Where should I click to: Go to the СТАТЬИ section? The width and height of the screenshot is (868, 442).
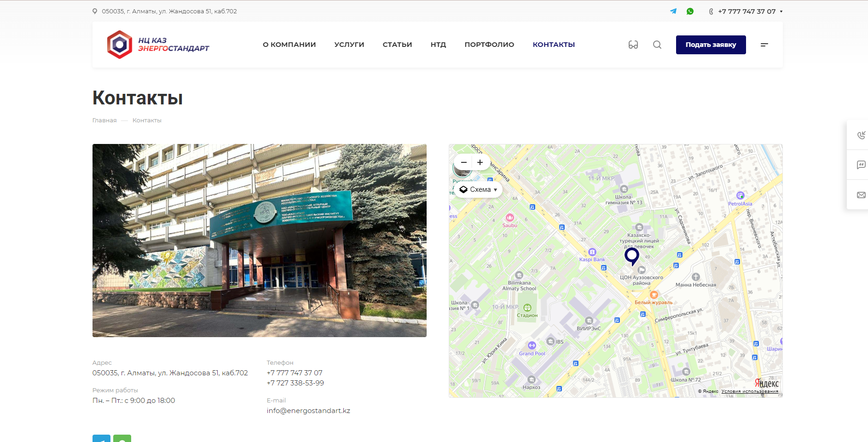(x=397, y=45)
